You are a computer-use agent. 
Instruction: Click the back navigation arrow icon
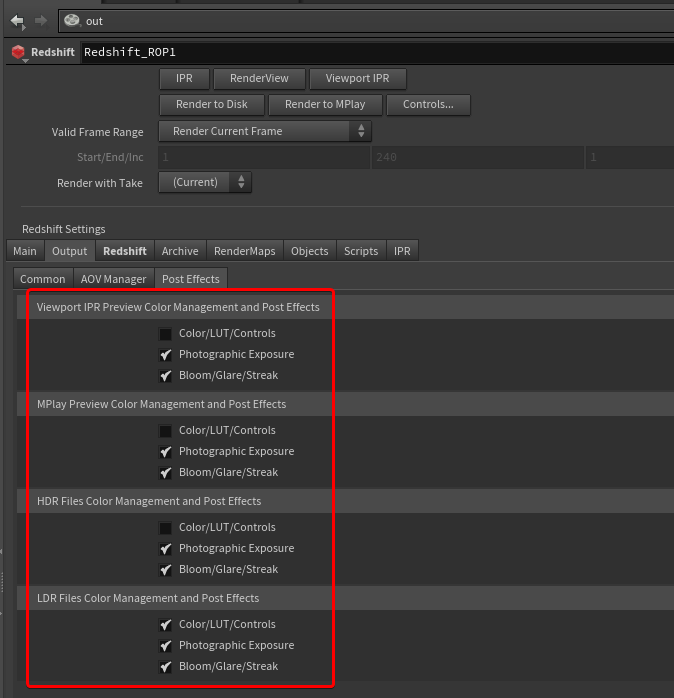[x=18, y=21]
